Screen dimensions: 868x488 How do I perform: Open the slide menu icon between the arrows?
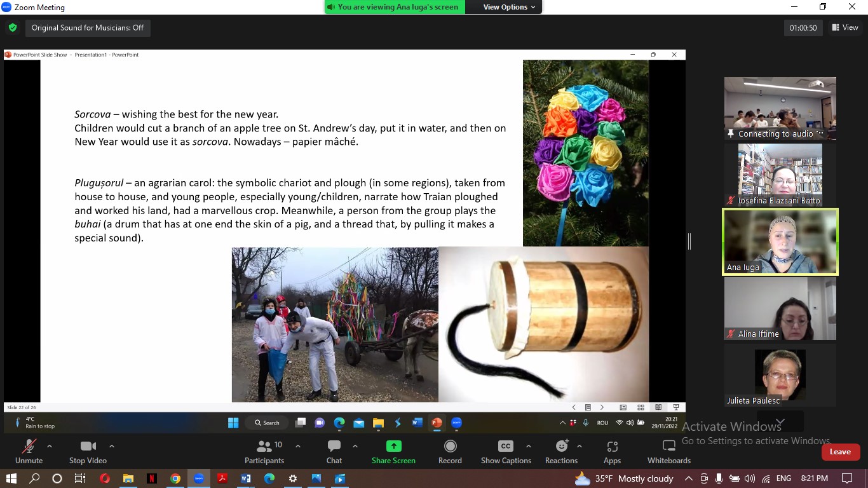[588, 407]
